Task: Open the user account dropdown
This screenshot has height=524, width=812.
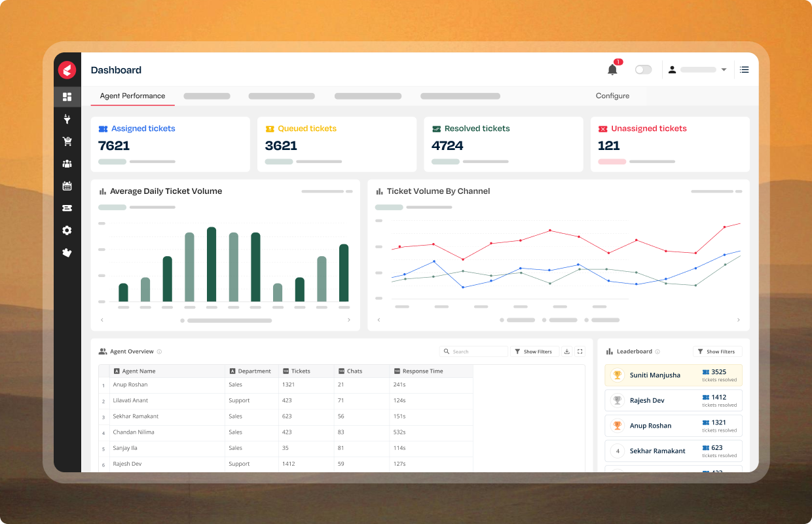Action: tap(697, 69)
